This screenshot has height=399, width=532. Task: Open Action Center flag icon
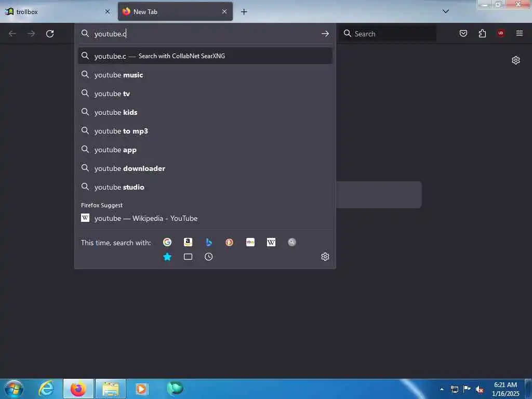click(467, 389)
